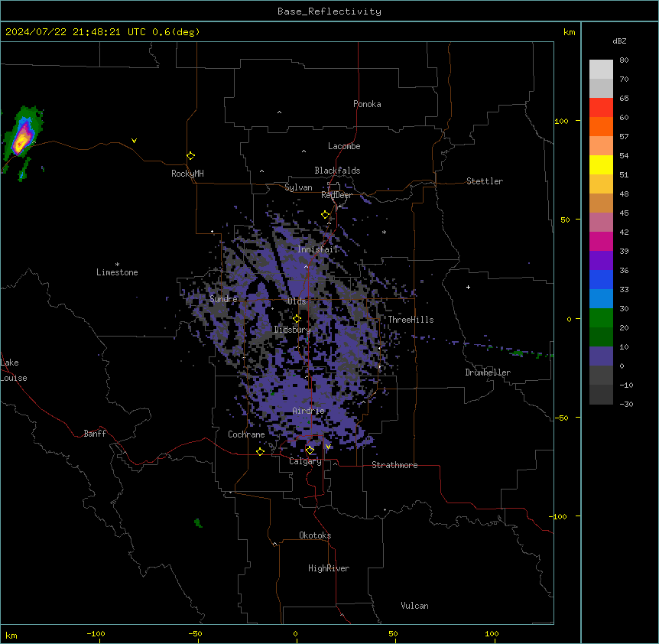Click the red swatch in the dBZ legend
Viewport: 659px width, 644px height.
tap(601, 107)
